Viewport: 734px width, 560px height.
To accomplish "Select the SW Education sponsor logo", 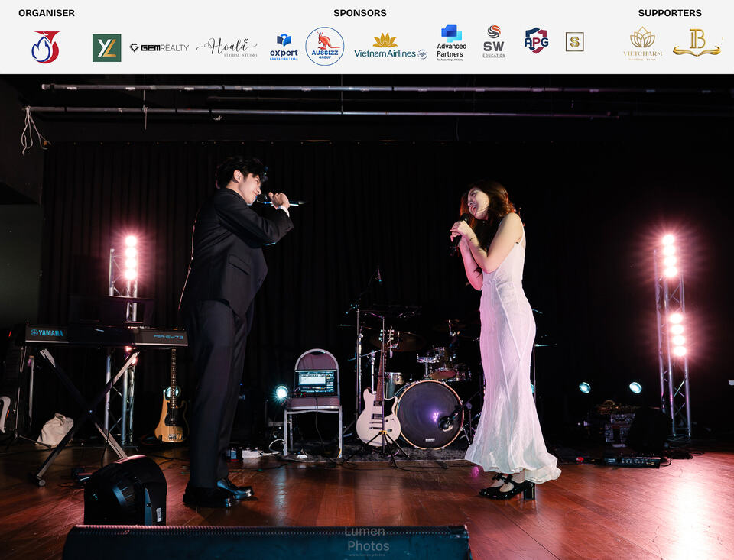I will [x=494, y=42].
